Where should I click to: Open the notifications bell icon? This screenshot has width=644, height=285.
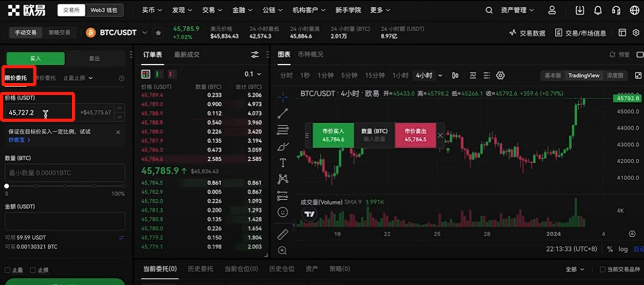click(x=598, y=10)
